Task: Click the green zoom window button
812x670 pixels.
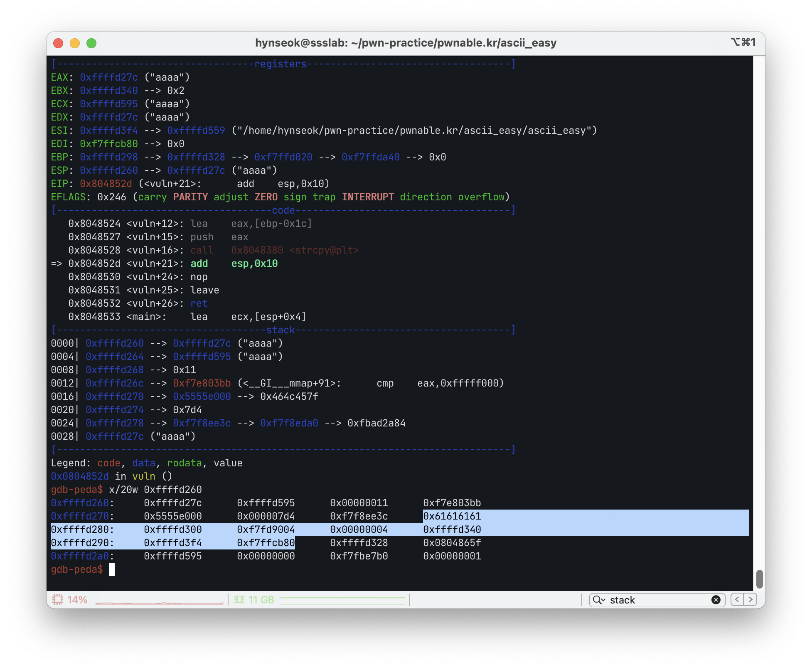Action: coord(91,43)
